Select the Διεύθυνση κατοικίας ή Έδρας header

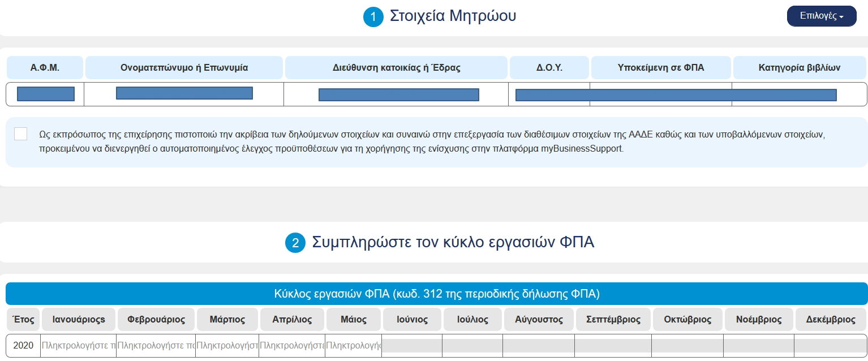coord(396,68)
